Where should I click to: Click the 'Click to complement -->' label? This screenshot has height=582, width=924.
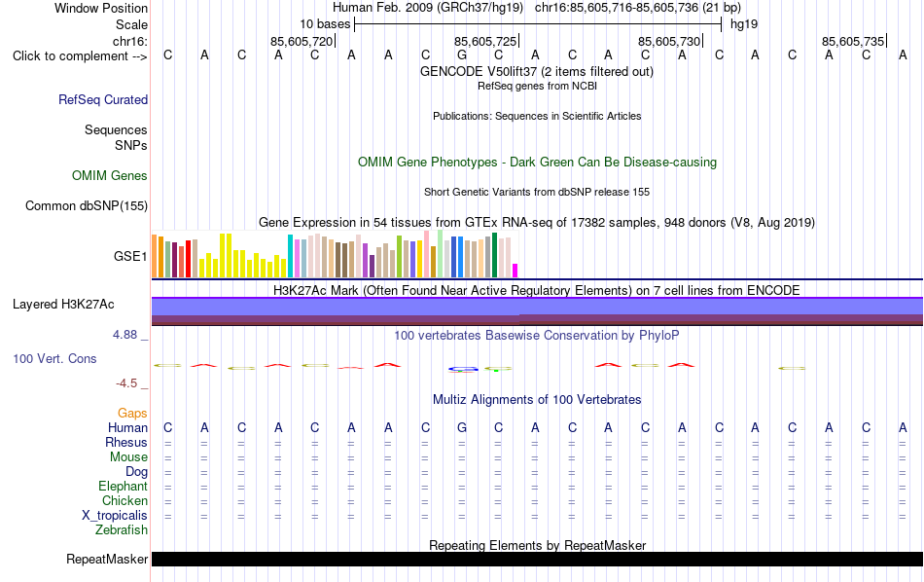[x=80, y=56]
